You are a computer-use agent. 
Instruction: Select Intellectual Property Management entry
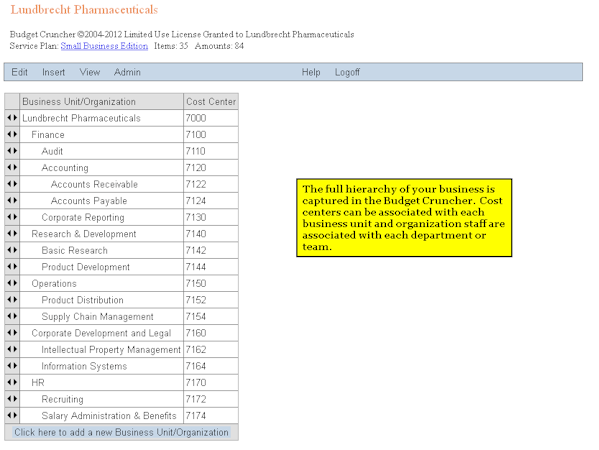111,350
